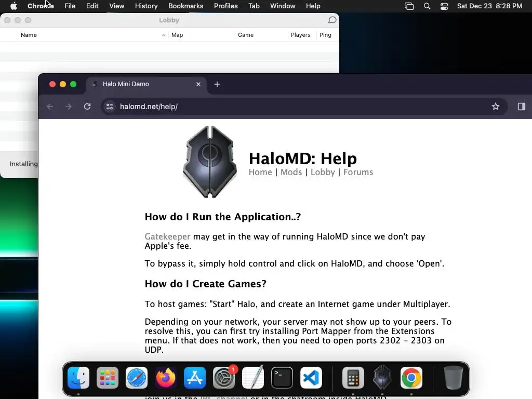
Task: Launch Visual Studio Code from the dock
Action: tap(311, 378)
